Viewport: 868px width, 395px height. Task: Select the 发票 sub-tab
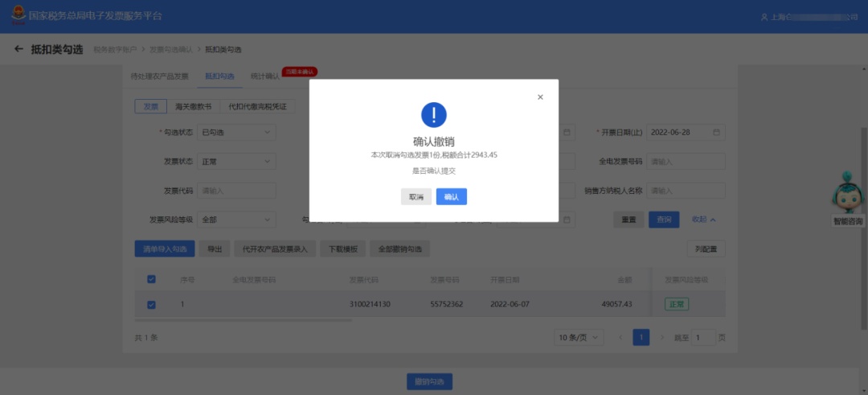(x=150, y=106)
